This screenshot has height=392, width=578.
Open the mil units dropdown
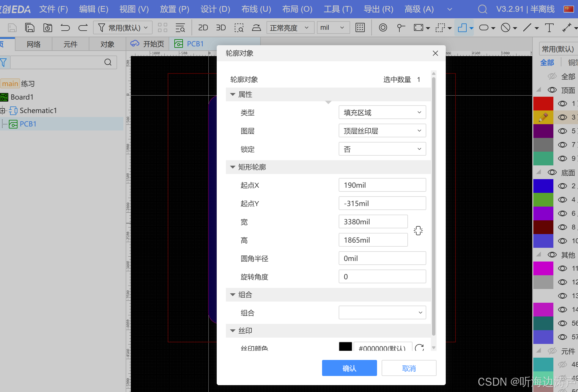click(x=333, y=28)
